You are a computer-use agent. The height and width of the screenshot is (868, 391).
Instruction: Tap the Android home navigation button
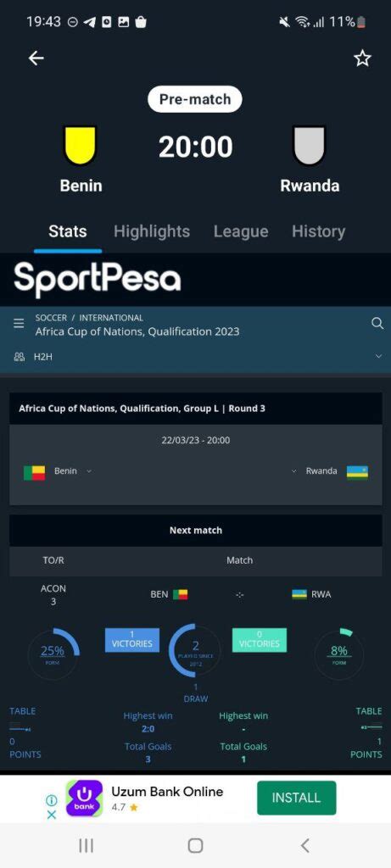pos(195,845)
